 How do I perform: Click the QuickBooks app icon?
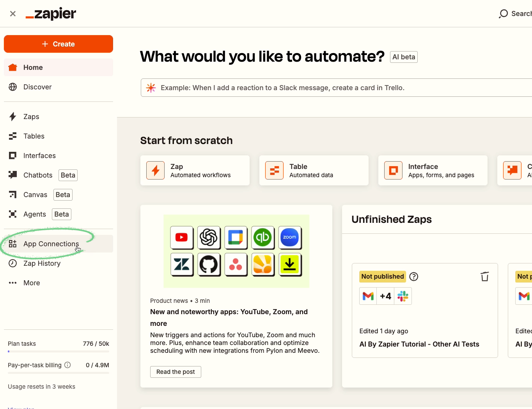(262, 237)
